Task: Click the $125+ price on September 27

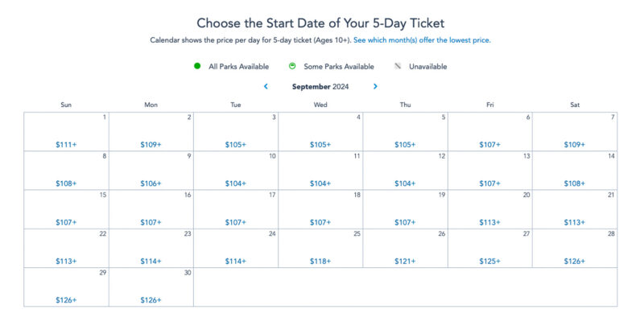Action: coord(490,261)
